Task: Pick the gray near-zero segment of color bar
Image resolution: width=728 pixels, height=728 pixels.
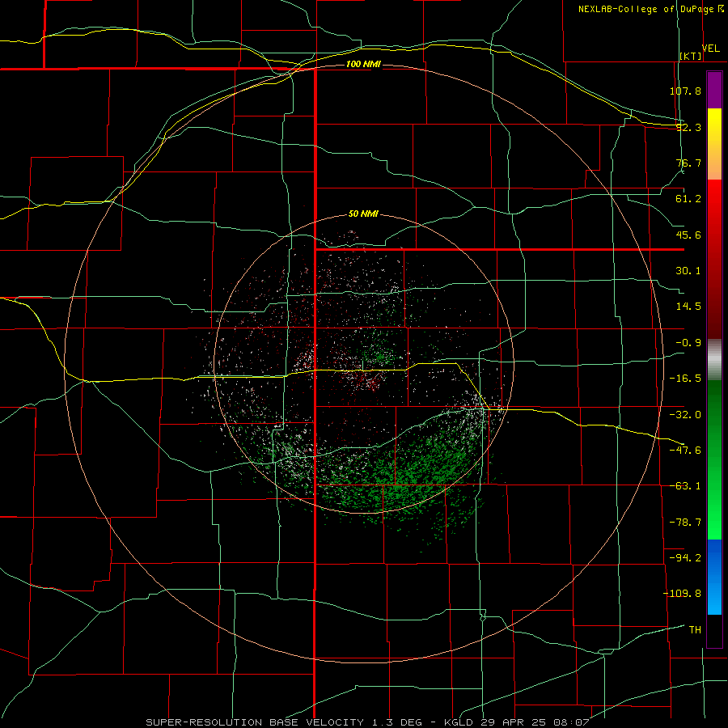Action: (x=714, y=360)
